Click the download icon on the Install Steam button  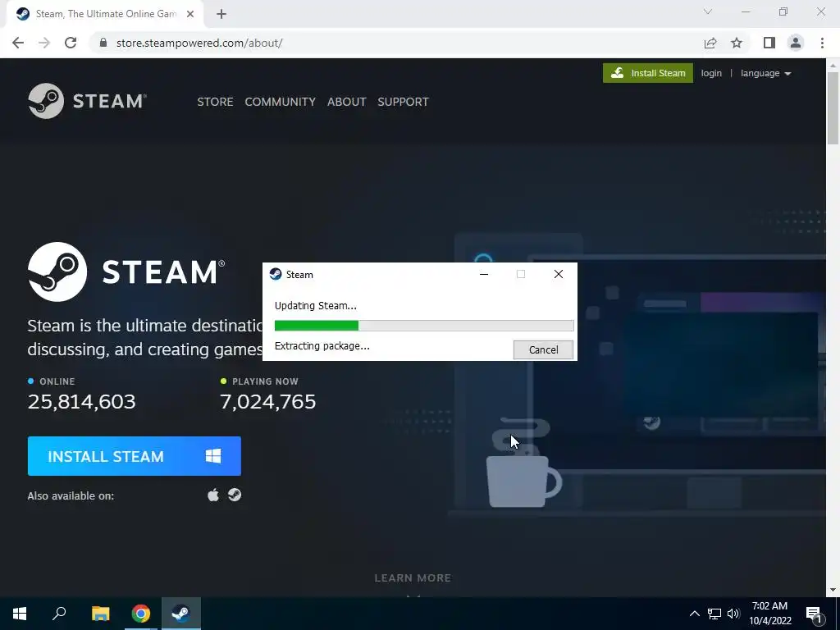pos(617,73)
